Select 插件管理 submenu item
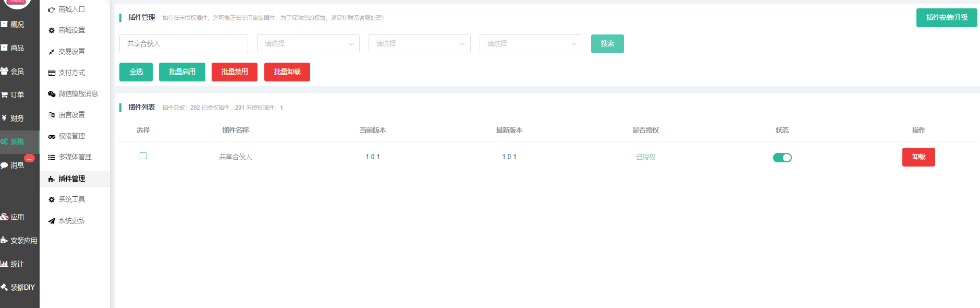The width and height of the screenshot is (980, 308). [x=75, y=179]
